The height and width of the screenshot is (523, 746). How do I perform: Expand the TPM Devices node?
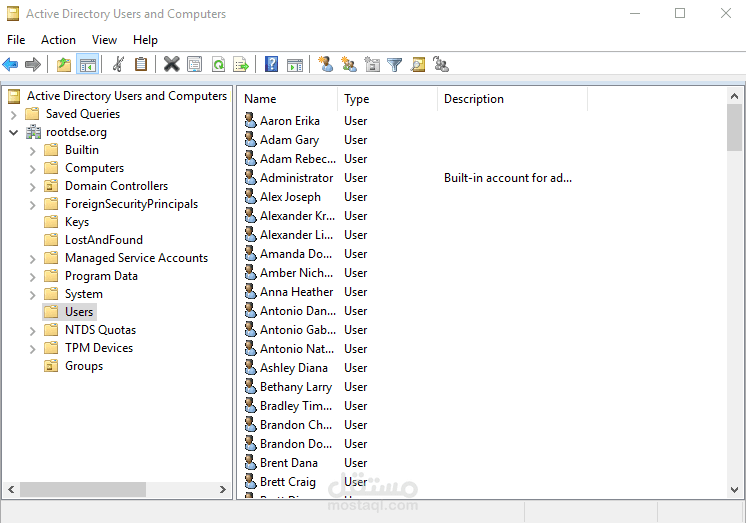click(32, 349)
